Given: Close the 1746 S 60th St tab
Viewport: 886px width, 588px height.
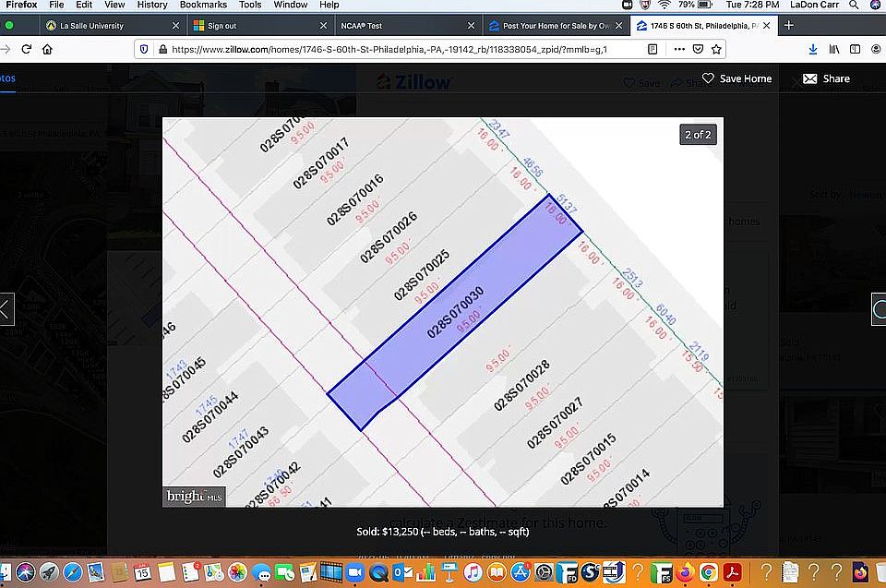Looking at the screenshot, I should click(766, 26).
